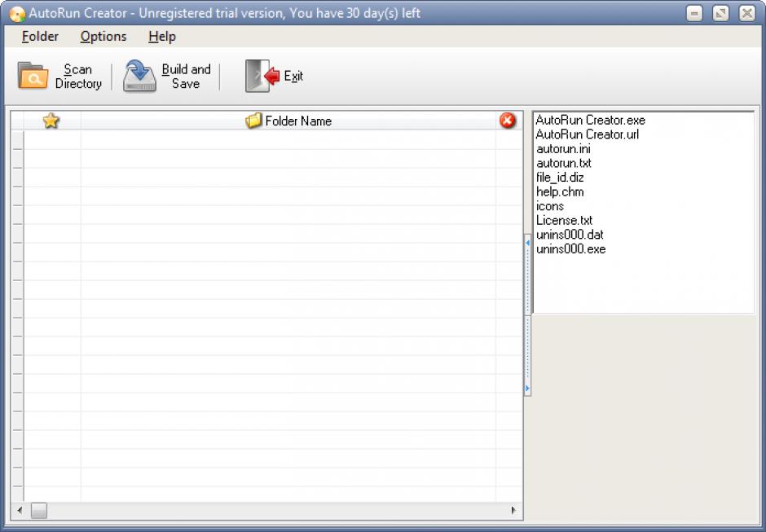This screenshot has height=532, width=766.
Task: Select file_id.diz in file list
Action: click(560, 178)
